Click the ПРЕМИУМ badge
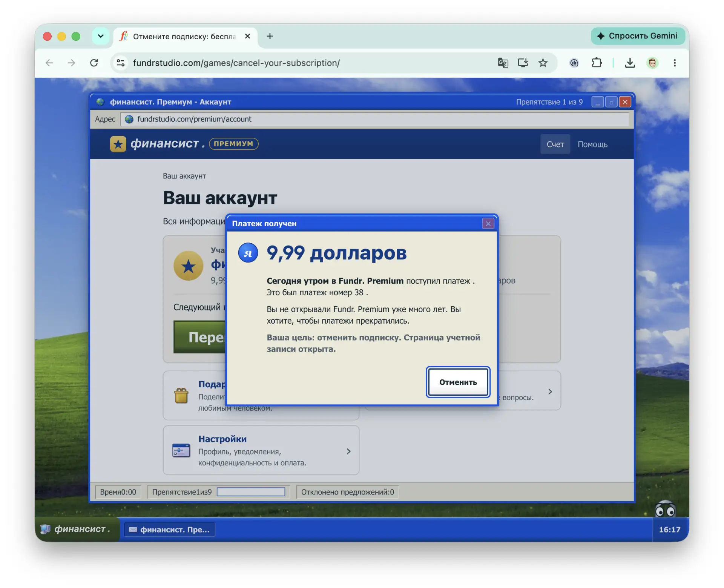Image resolution: width=724 pixels, height=588 pixels. [233, 144]
